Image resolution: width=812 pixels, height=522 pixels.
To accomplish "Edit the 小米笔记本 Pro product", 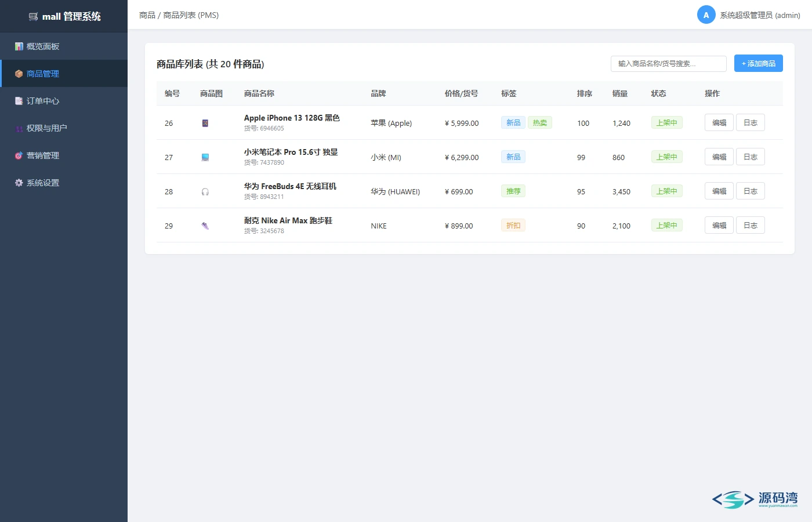I will pos(719,157).
